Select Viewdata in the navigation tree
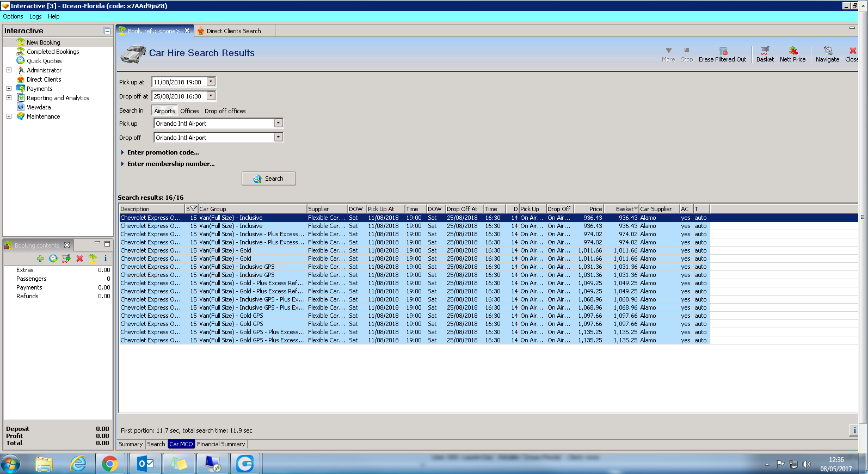Screen dimensions: 868x474 (x=39, y=107)
